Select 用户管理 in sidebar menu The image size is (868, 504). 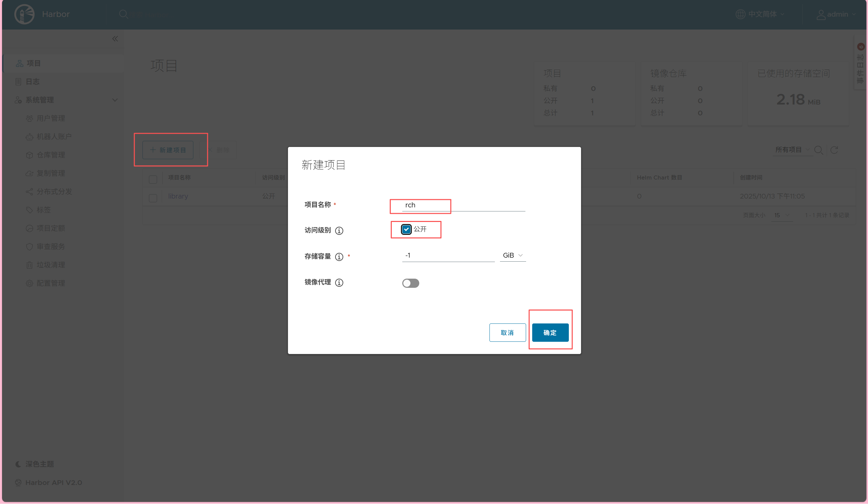[51, 118]
